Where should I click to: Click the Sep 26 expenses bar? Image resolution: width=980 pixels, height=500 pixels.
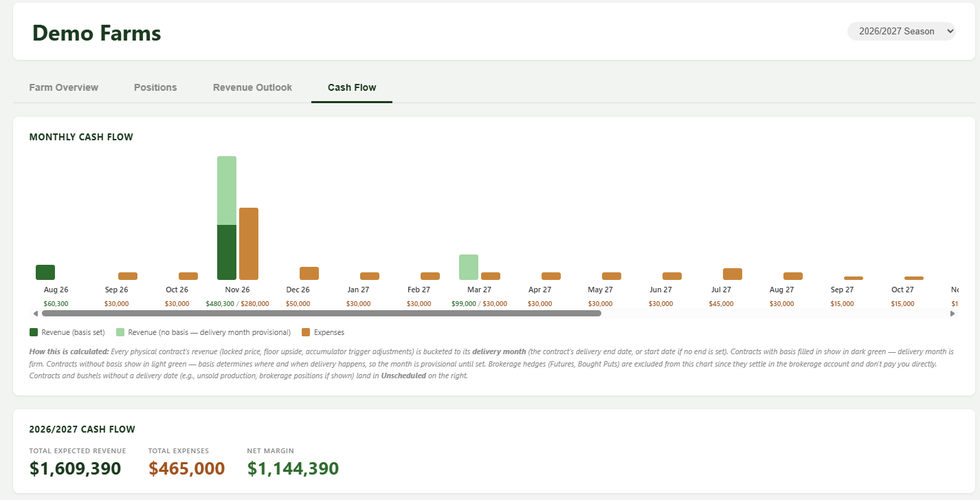pyautogui.click(x=128, y=276)
